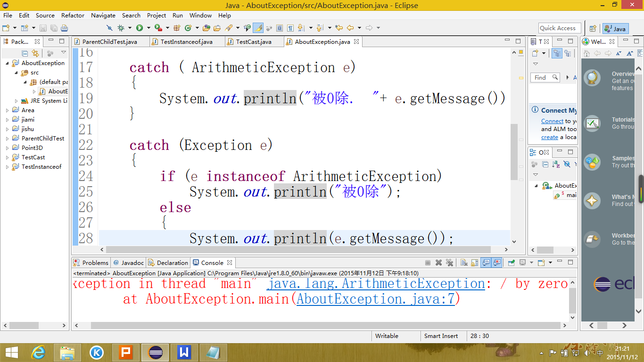The width and height of the screenshot is (644, 362).
Task: Click the New file toolbar icon
Action: coord(6,28)
